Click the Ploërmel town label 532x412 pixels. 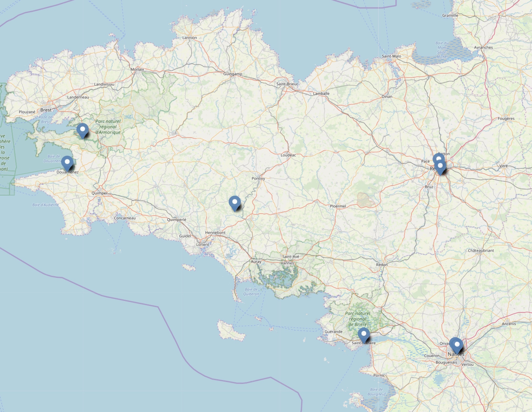coord(338,206)
